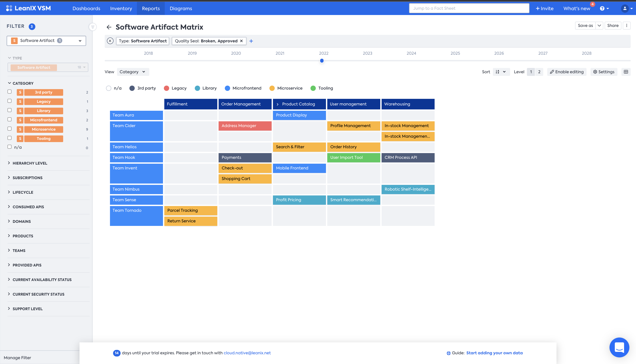Click the collapse filter panel icon
This screenshot has width=636, height=364.
93,27
